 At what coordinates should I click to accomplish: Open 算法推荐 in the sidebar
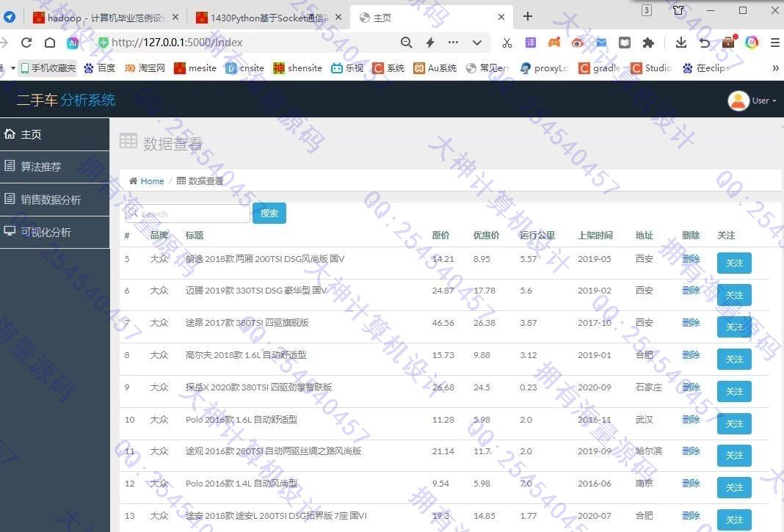click(54, 167)
